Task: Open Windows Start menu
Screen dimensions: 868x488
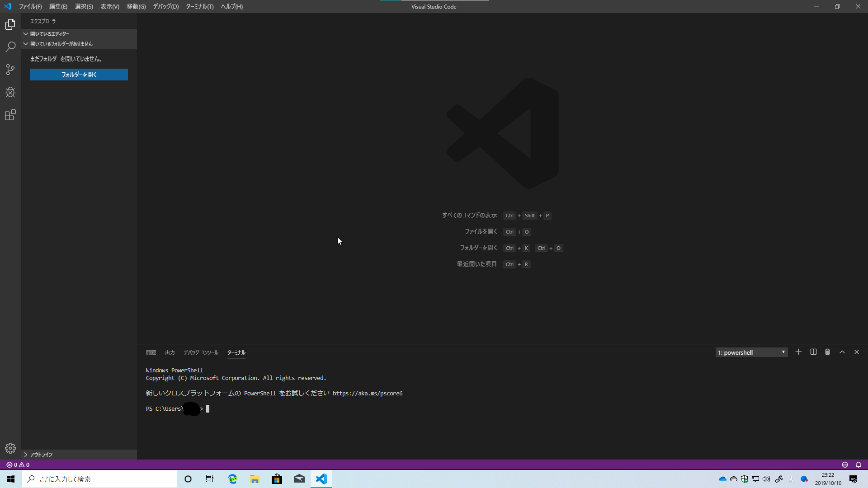Action: tap(11, 479)
